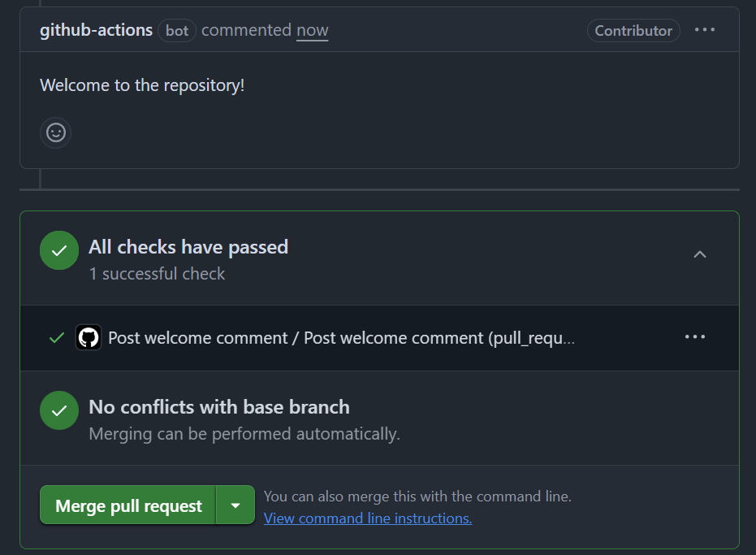This screenshot has height=555, width=756.
Task: Click the comment's "now" timestamp
Action: [x=313, y=30]
